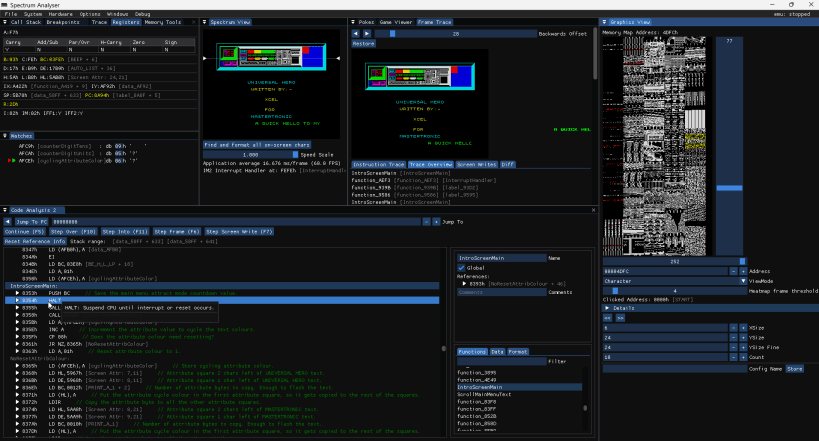Switch to the Trace tab
The height and width of the screenshot is (441, 819).
(x=99, y=22)
